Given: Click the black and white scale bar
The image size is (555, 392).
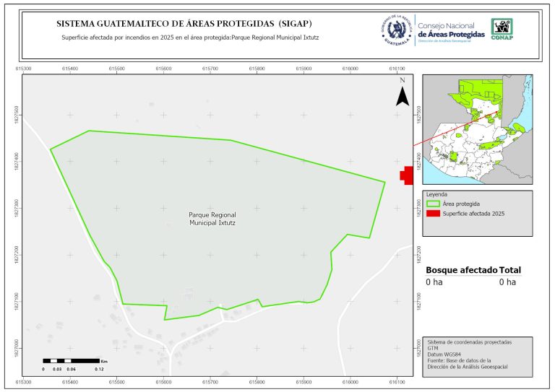Looking at the screenshot, I should (x=70, y=360).
